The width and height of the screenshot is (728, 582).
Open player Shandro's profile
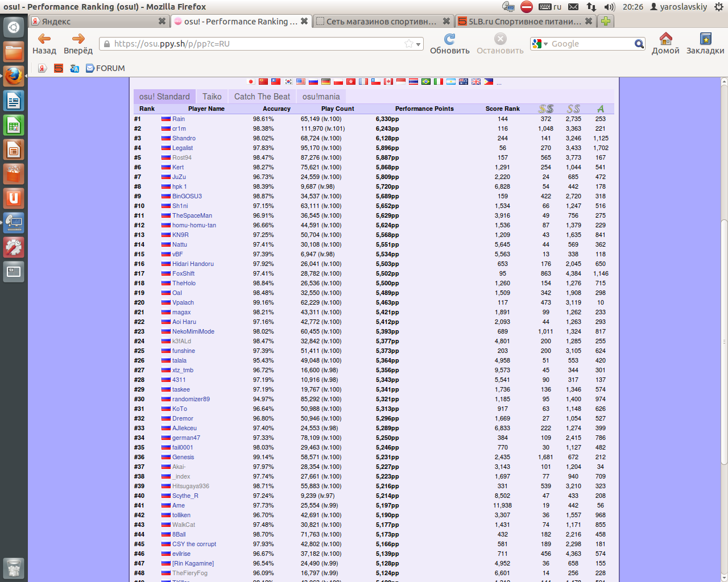click(x=184, y=138)
